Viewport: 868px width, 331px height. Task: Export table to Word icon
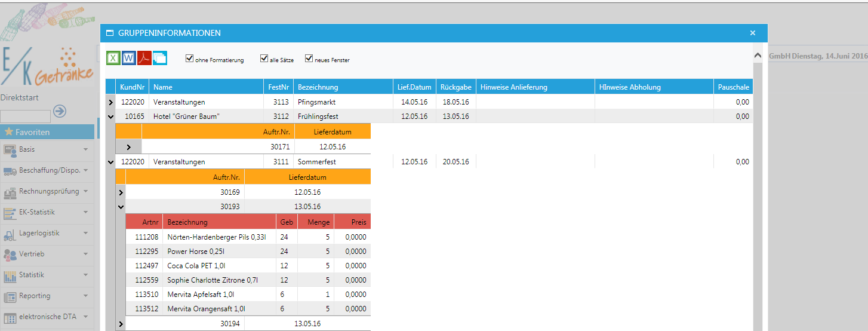click(x=129, y=58)
